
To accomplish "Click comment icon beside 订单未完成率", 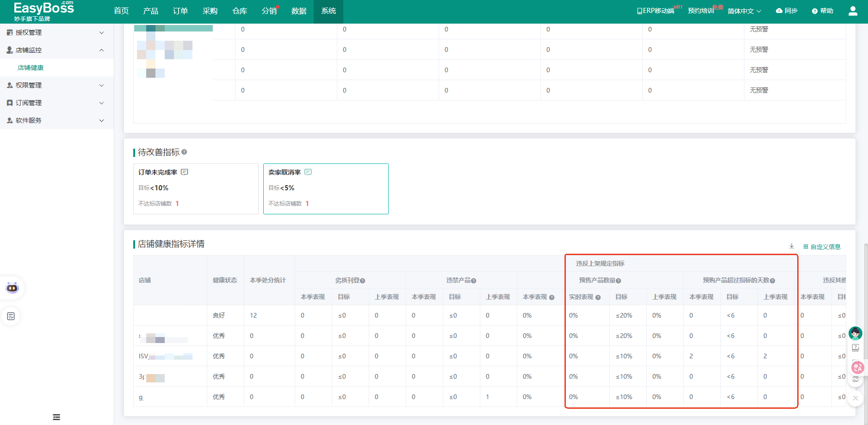I will pyautogui.click(x=185, y=172).
